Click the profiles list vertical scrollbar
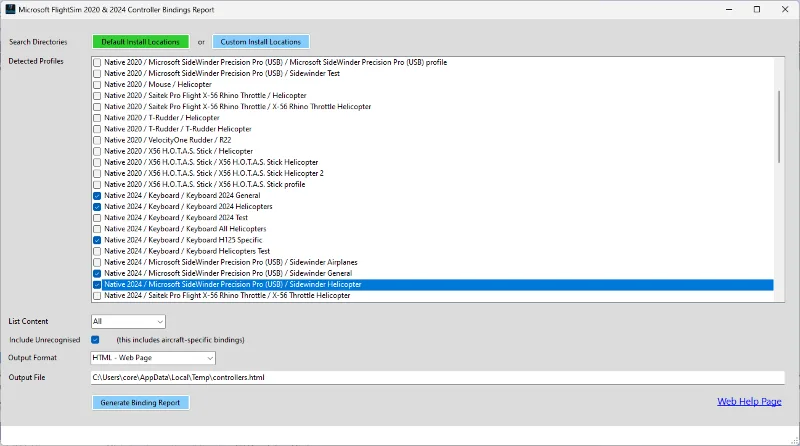The image size is (800, 446). coord(779,127)
